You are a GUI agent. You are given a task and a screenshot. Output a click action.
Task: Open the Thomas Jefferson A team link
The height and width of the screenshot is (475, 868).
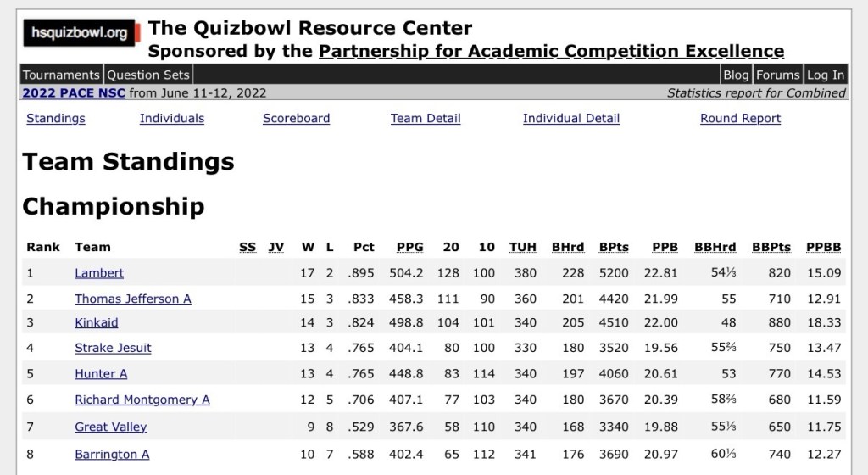click(133, 299)
